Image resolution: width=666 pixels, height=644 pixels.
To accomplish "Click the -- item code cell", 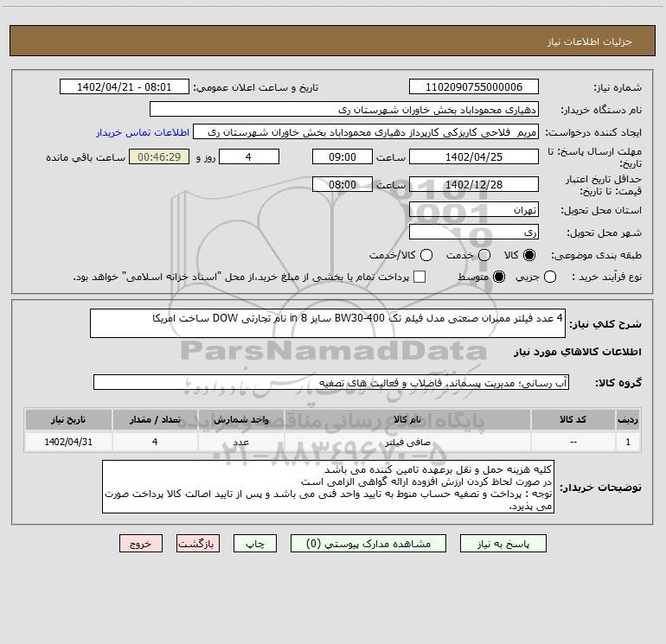I will tap(573, 442).
